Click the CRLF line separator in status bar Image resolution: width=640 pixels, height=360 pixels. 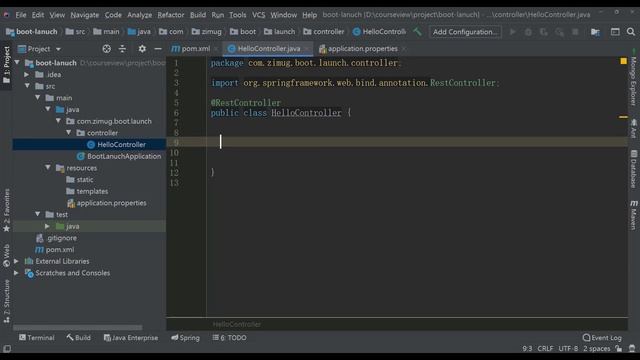(x=545, y=349)
